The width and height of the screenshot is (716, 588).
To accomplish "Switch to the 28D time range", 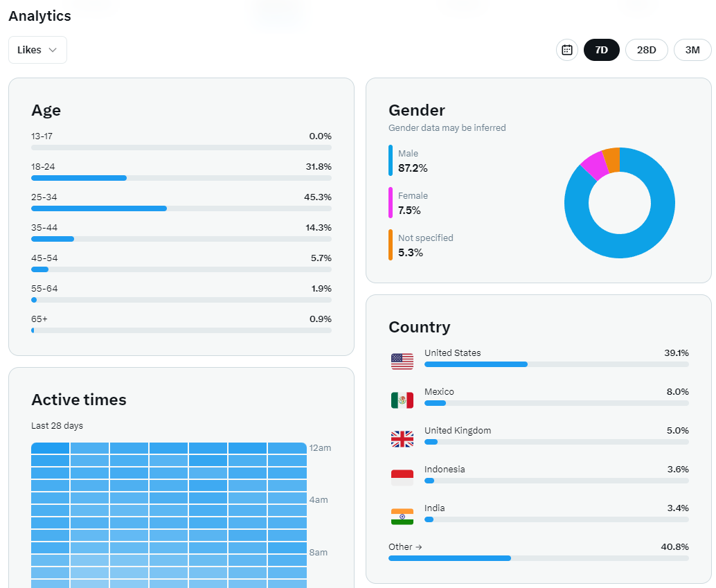I will (646, 50).
